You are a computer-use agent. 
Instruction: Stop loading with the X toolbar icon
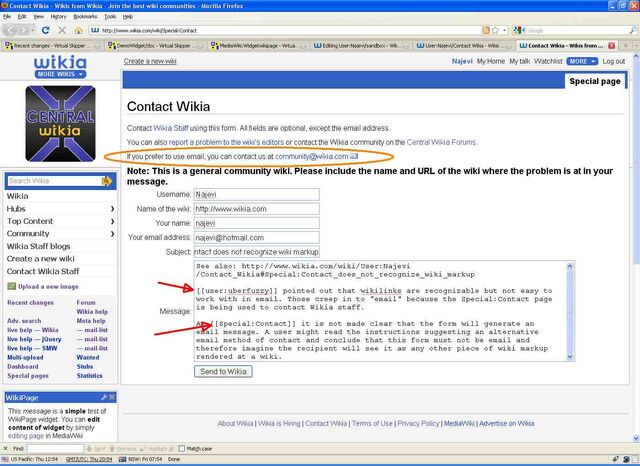point(62,30)
